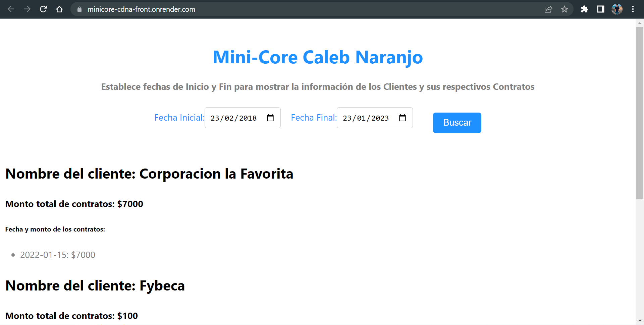The image size is (644, 325).
Task: Open the browser side panel icon
Action: [600, 9]
